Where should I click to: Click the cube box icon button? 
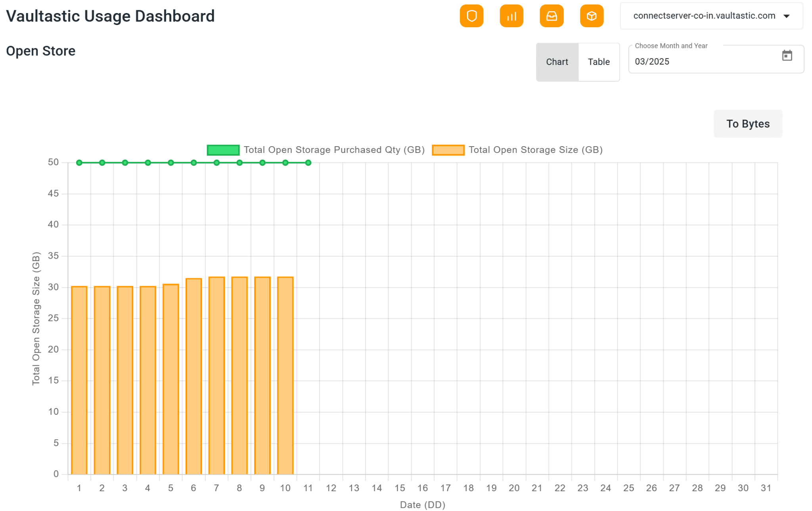pos(592,16)
